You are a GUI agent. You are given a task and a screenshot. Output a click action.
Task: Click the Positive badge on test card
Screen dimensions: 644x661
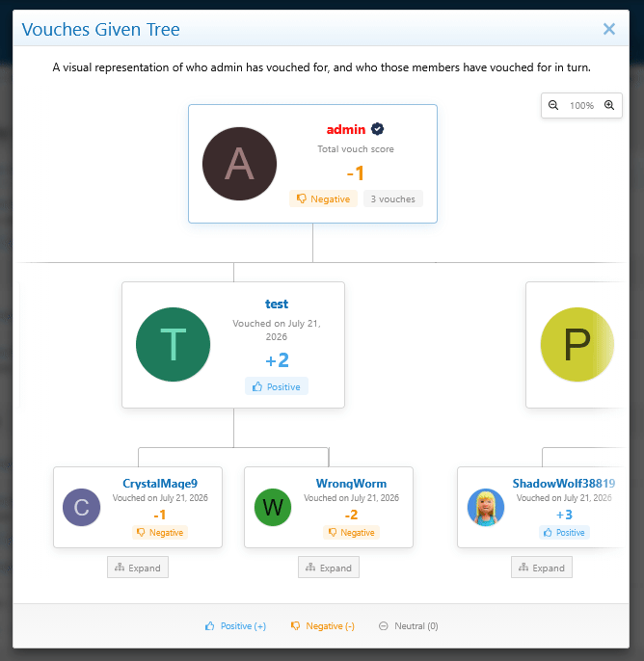click(x=277, y=386)
